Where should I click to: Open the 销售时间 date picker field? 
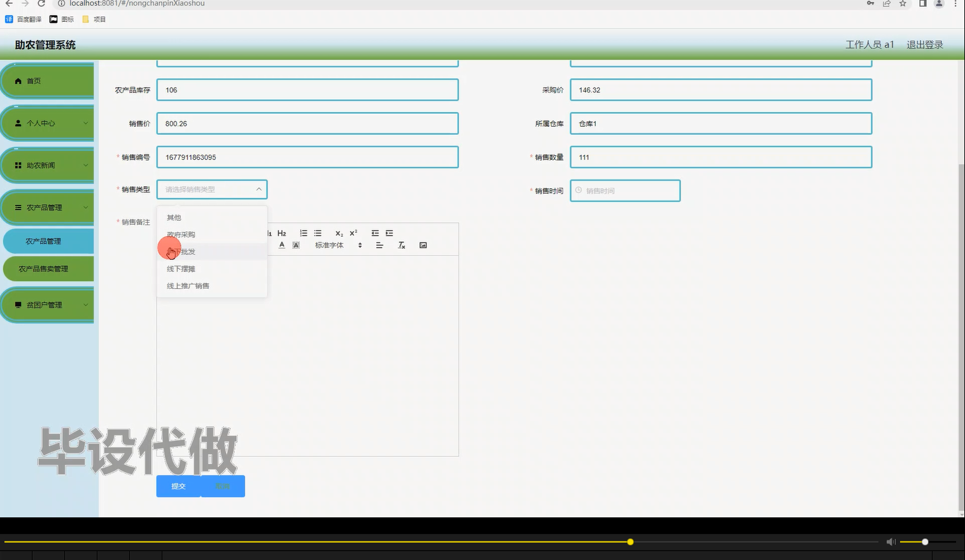[625, 190]
